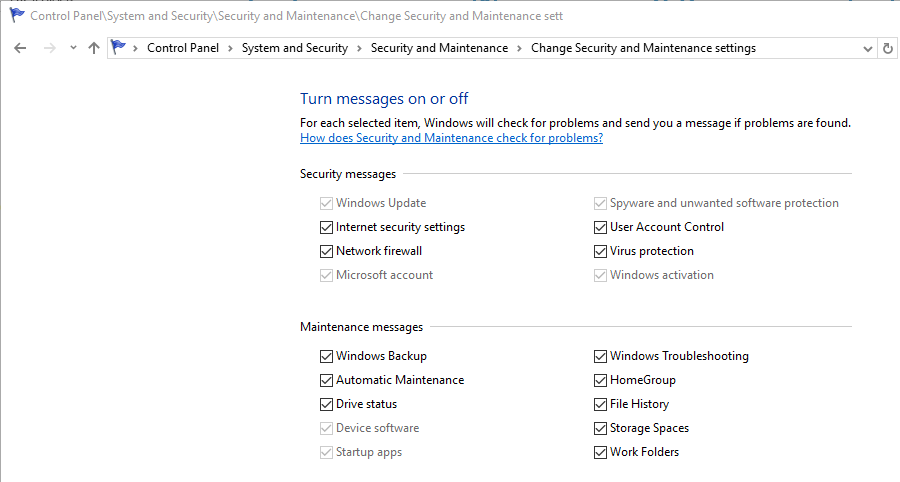Disable HomeGroup maintenance messages
This screenshot has height=482, width=900.
click(600, 380)
